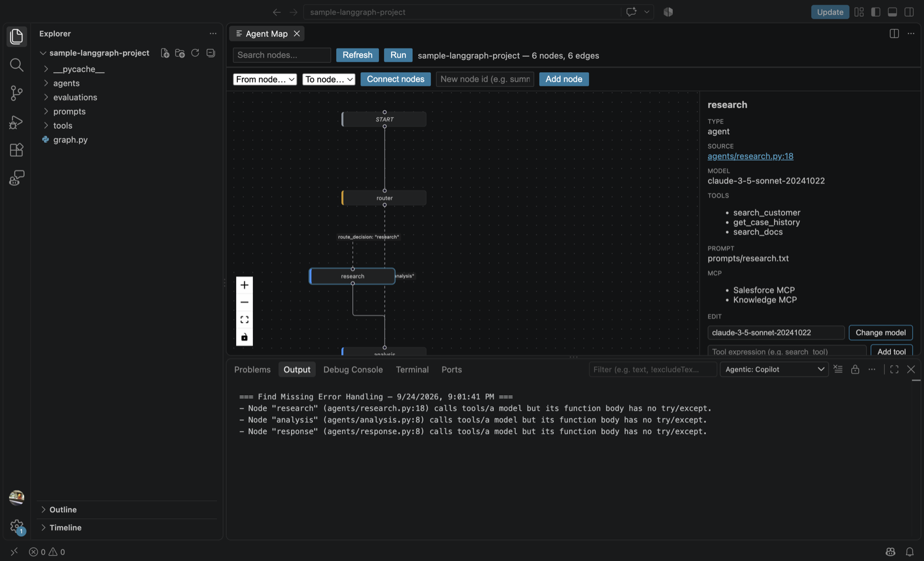
Task: Fit the agent map to view
Action: coord(244,319)
